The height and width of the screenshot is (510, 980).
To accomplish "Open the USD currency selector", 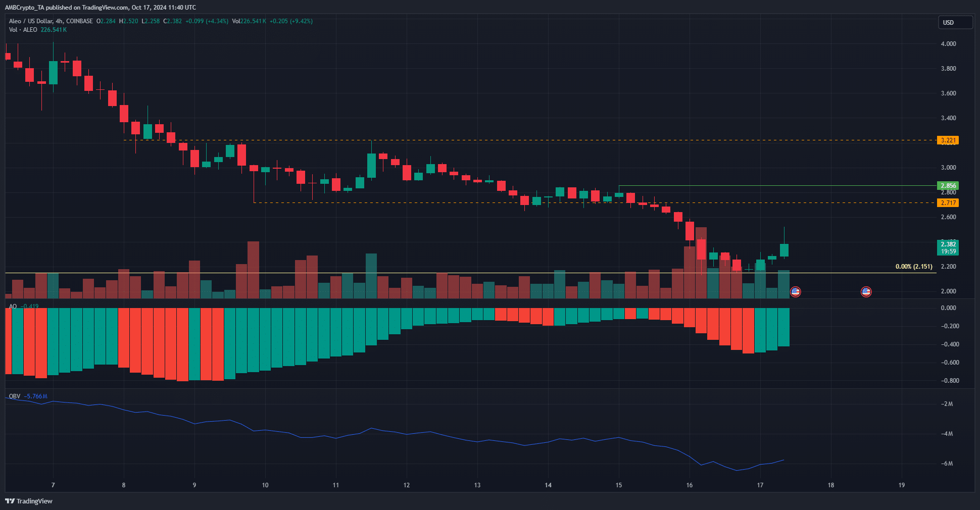I will 955,22.
